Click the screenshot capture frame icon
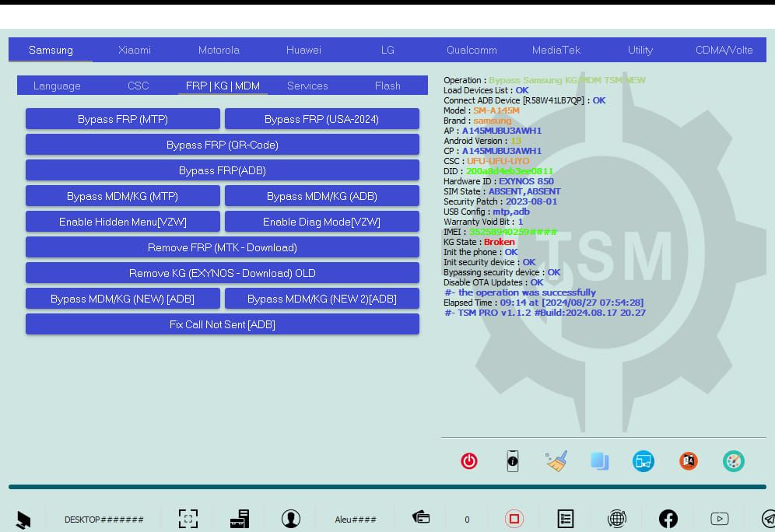775x532 pixels. 188,519
